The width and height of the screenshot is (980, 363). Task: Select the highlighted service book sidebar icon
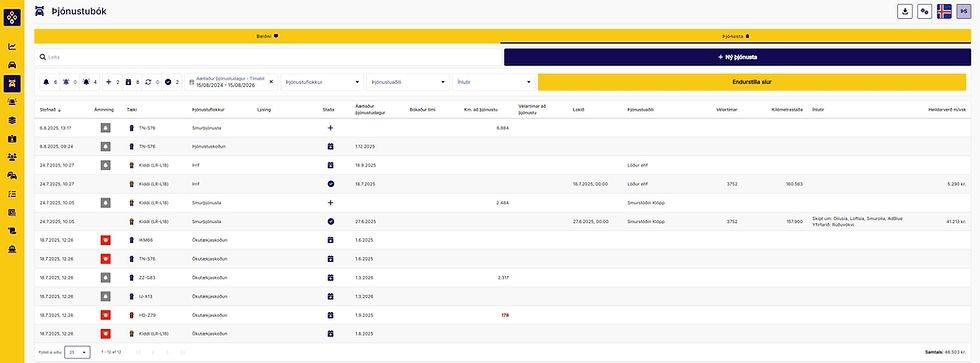click(12, 83)
